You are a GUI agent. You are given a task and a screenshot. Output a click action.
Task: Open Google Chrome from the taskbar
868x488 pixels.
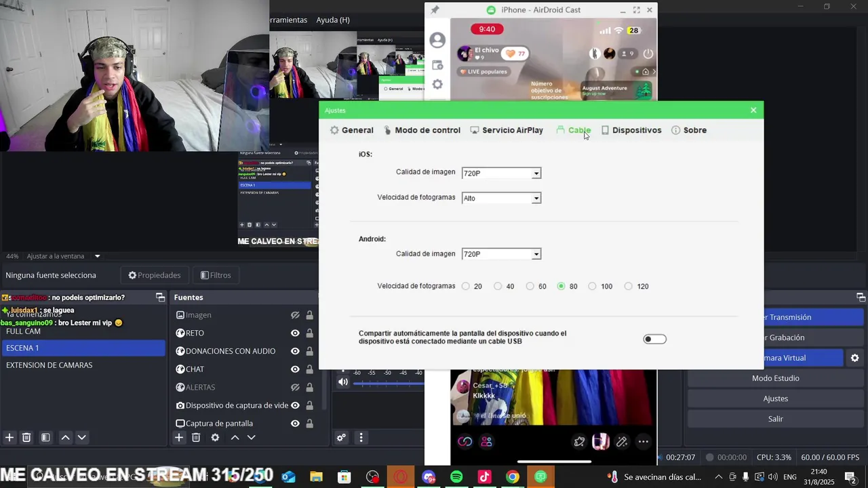pyautogui.click(x=513, y=477)
